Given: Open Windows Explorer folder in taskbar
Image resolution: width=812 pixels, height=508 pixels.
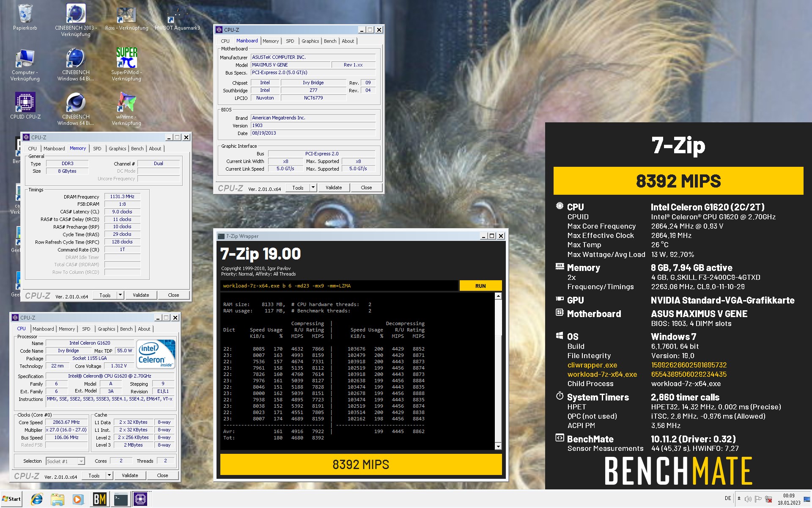Looking at the screenshot, I should click(x=57, y=500).
